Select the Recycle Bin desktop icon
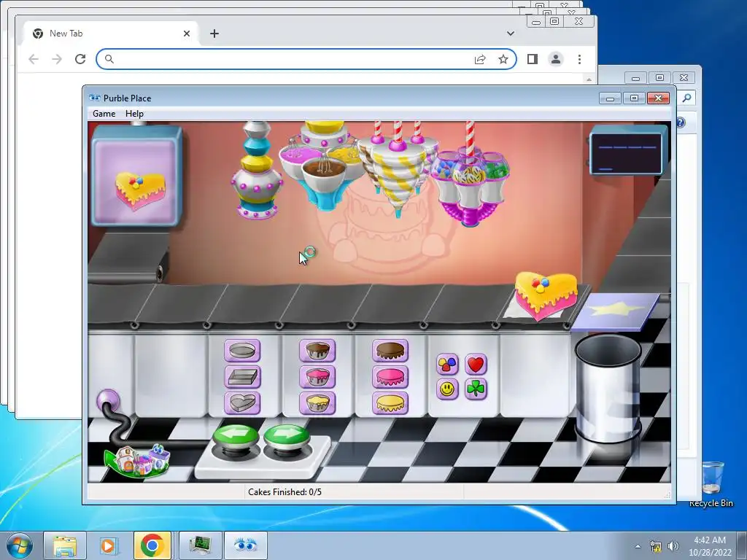Image resolution: width=747 pixels, height=560 pixels. click(711, 484)
